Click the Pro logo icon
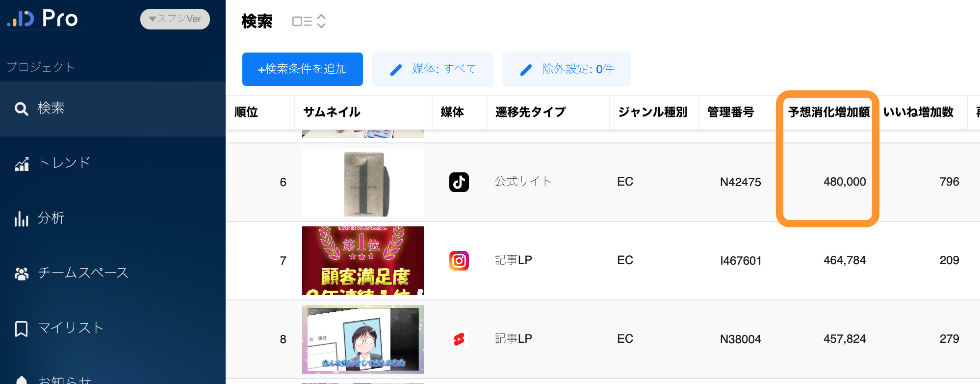The width and height of the screenshot is (980, 384). (21, 19)
